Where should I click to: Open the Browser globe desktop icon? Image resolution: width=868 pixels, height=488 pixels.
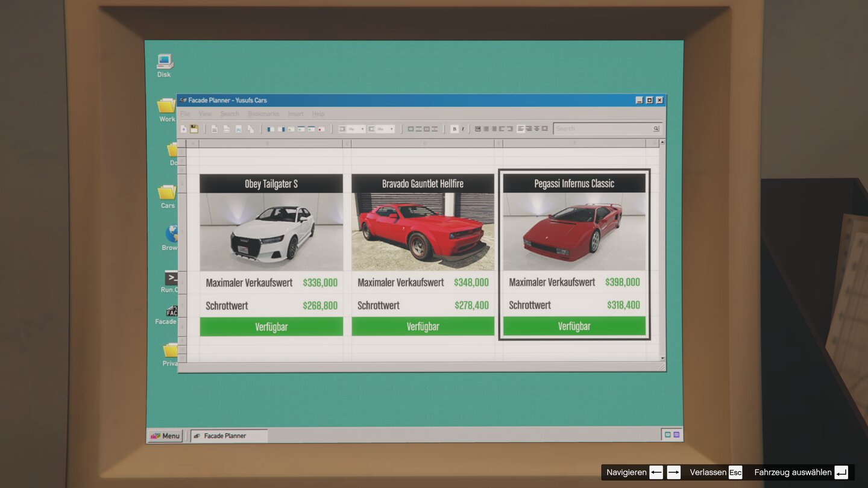click(171, 235)
